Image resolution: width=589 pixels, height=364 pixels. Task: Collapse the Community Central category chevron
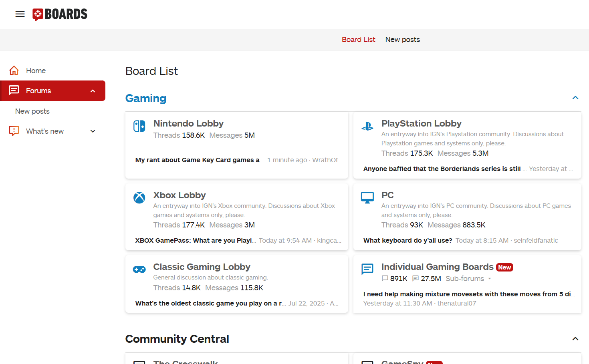(x=575, y=339)
